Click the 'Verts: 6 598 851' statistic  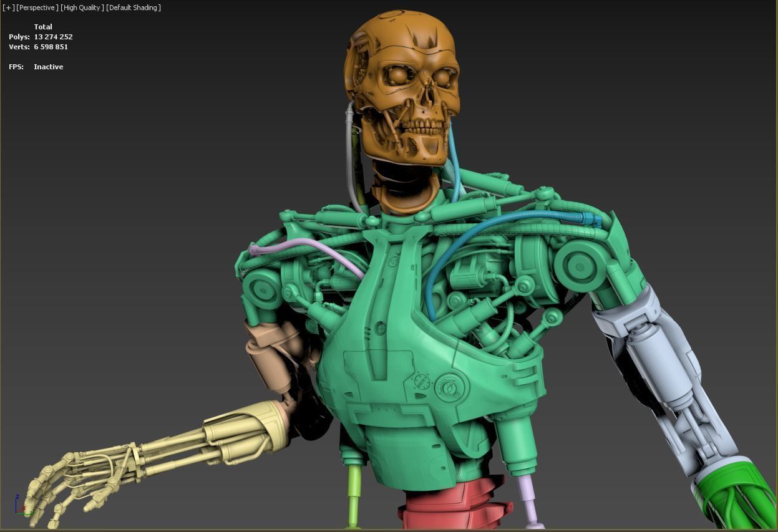(x=38, y=47)
